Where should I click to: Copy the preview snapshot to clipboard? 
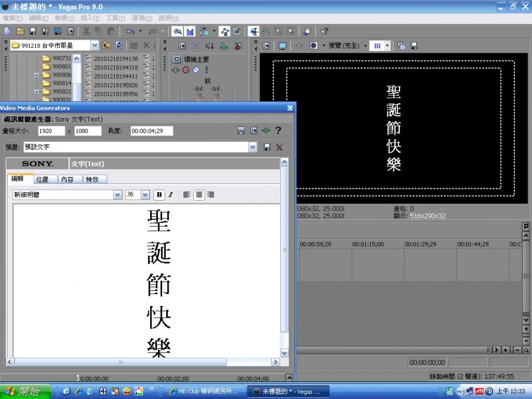pyautogui.click(x=401, y=45)
